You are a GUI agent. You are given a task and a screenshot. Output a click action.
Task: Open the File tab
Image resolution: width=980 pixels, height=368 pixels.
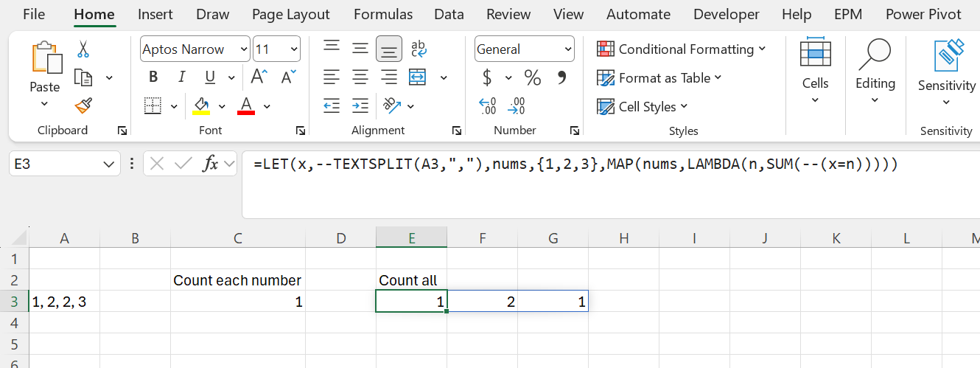pyautogui.click(x=34, y=14)
